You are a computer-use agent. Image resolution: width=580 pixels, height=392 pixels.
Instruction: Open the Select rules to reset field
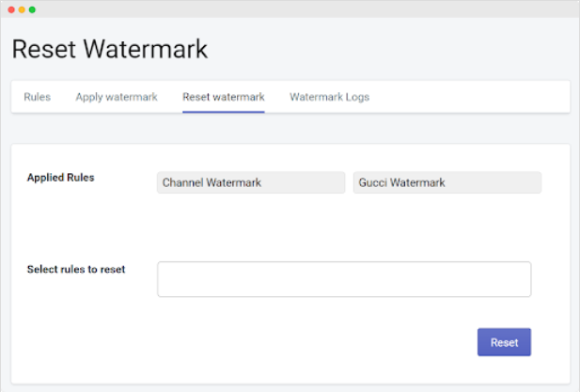(344, 279)
